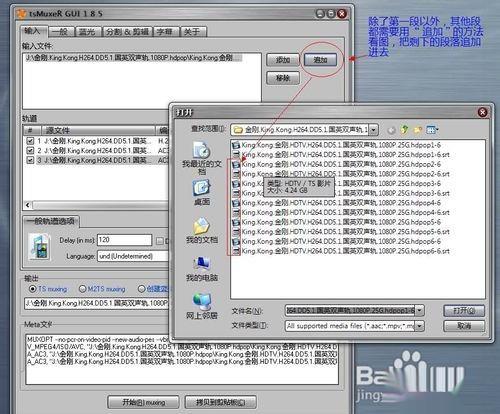Open the view menu icon in Open dialog
Screen dimensions: 500x414
432,129
